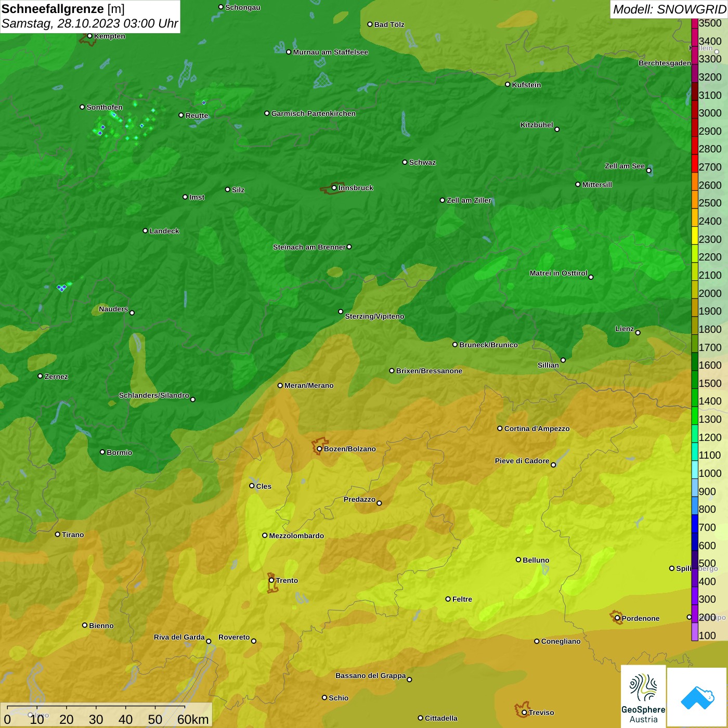Click the 2300 yellow legend color swatch
Screen dimensions: 728x728
point(695,236)
